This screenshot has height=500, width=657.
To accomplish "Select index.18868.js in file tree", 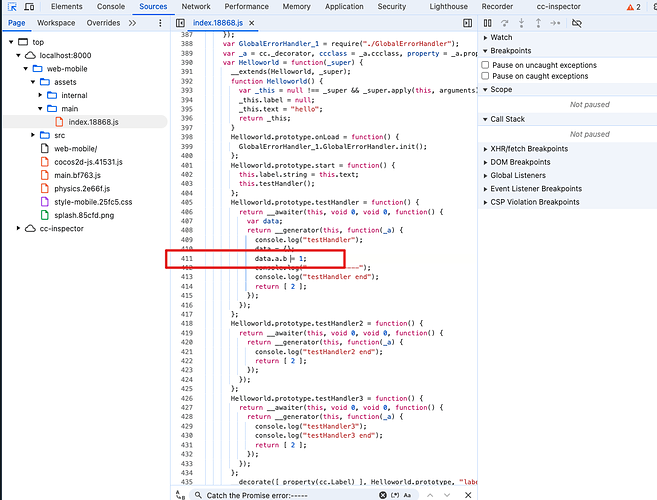I will 93,122.
